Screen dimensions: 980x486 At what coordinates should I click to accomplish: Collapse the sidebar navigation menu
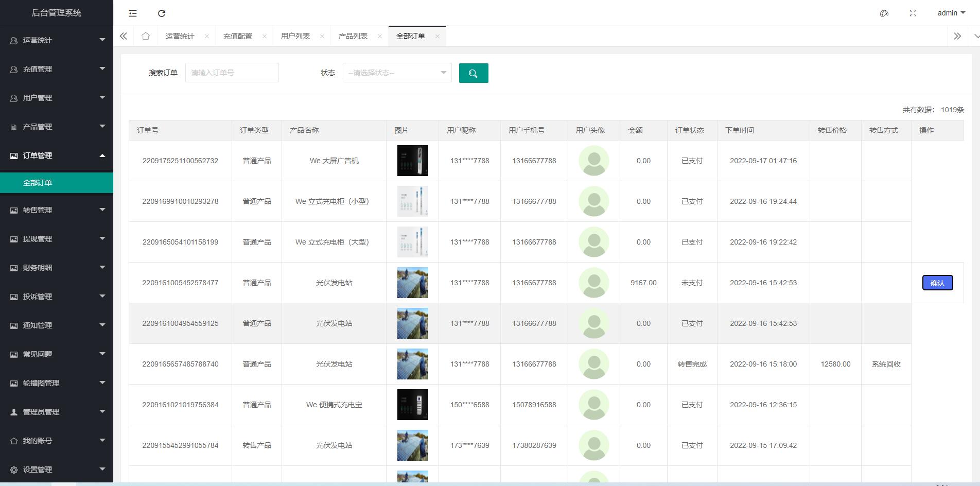pyautogui.click(x=132, y=13)
